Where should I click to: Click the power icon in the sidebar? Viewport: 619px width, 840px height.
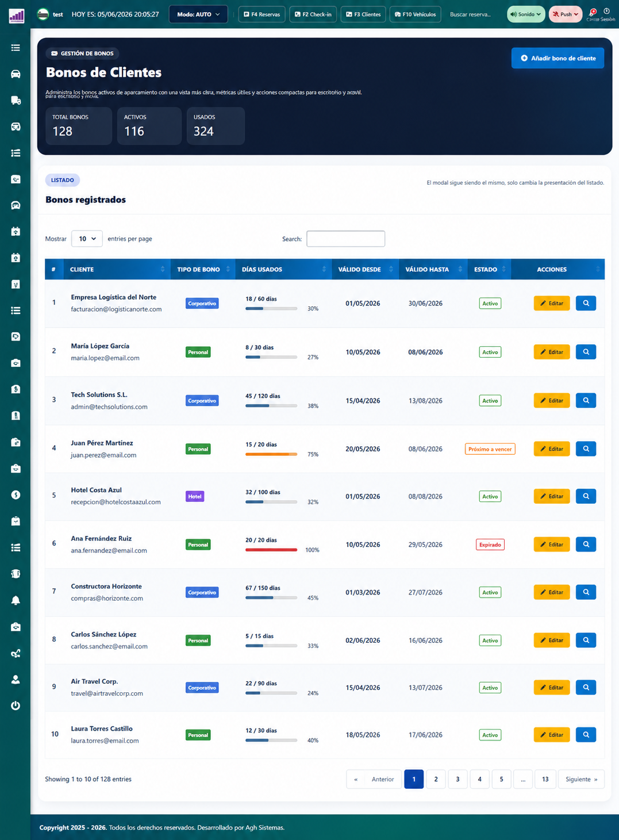pos(16,705)
